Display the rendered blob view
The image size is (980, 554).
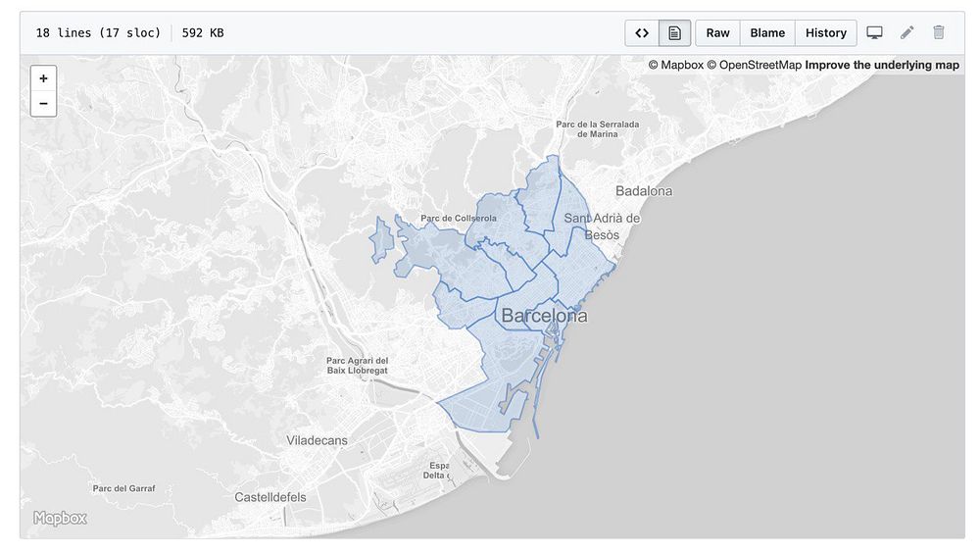[674, 33]
